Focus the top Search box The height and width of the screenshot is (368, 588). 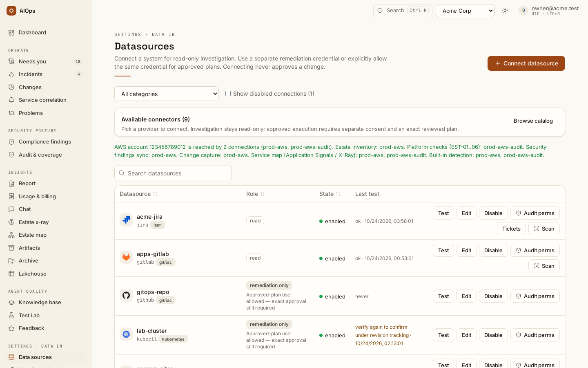pyautogui.click(x=403, y=11)
